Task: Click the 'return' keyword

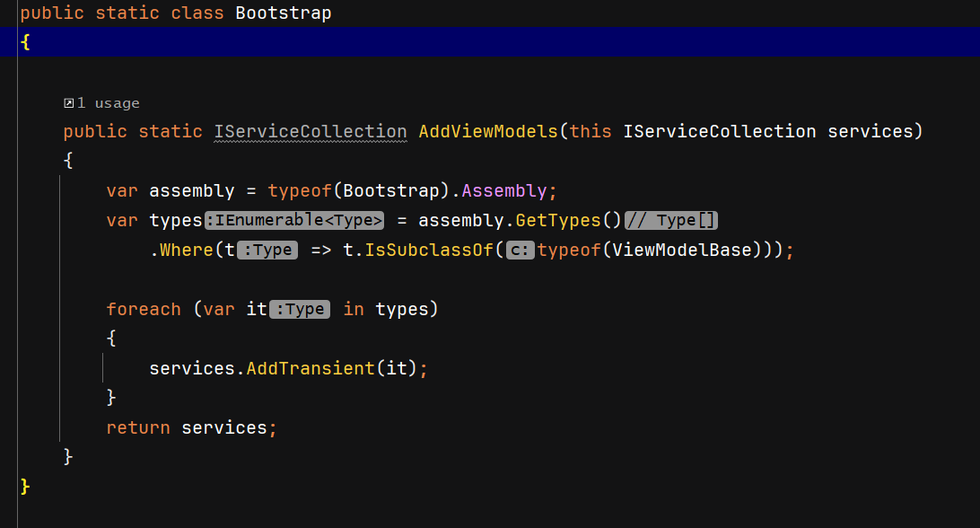Action: [138, 427]
